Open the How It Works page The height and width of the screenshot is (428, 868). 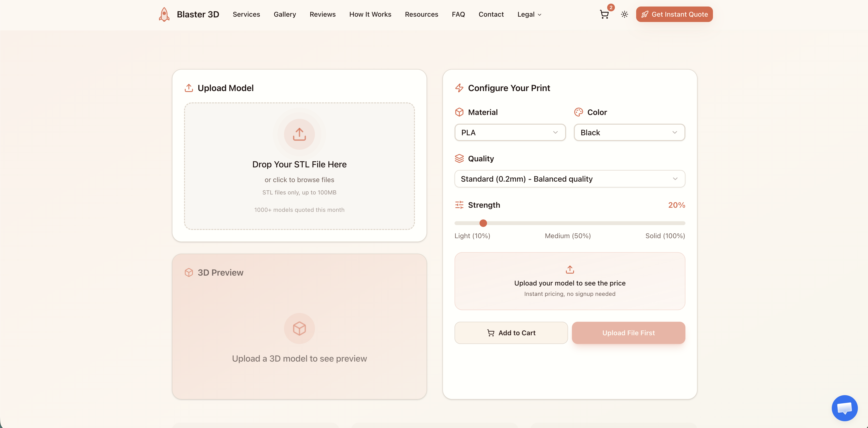tap(370, 14)
